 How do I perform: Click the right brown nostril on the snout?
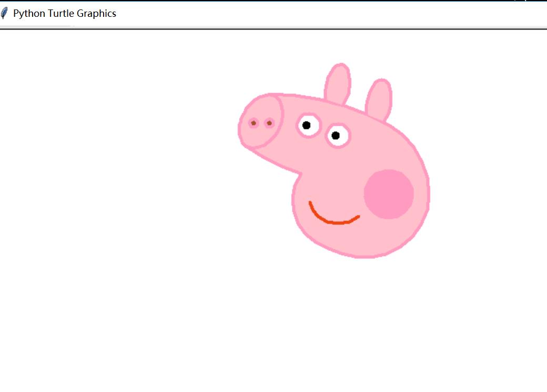pyautogui.click(x=269, y=123)
